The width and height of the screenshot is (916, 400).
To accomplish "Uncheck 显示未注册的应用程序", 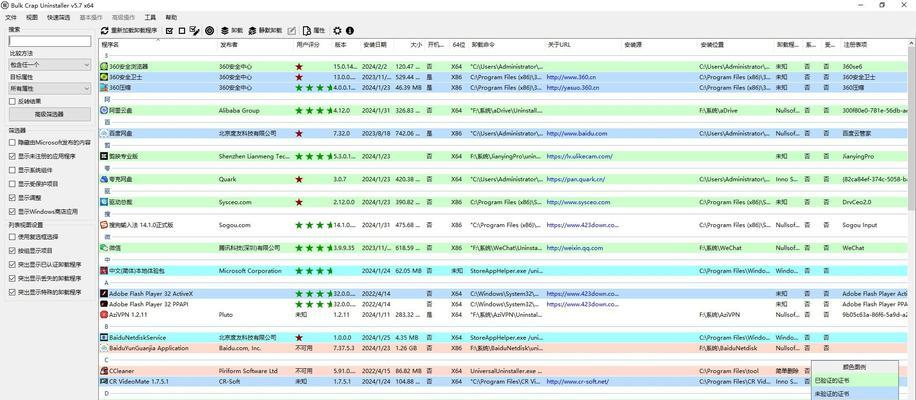I will click(12, 156).
